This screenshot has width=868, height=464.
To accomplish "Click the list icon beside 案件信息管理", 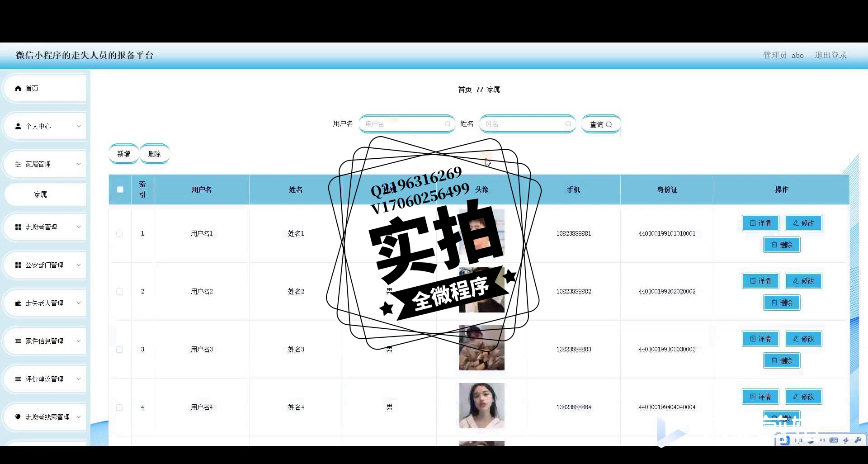I will [x=18, y=341].
